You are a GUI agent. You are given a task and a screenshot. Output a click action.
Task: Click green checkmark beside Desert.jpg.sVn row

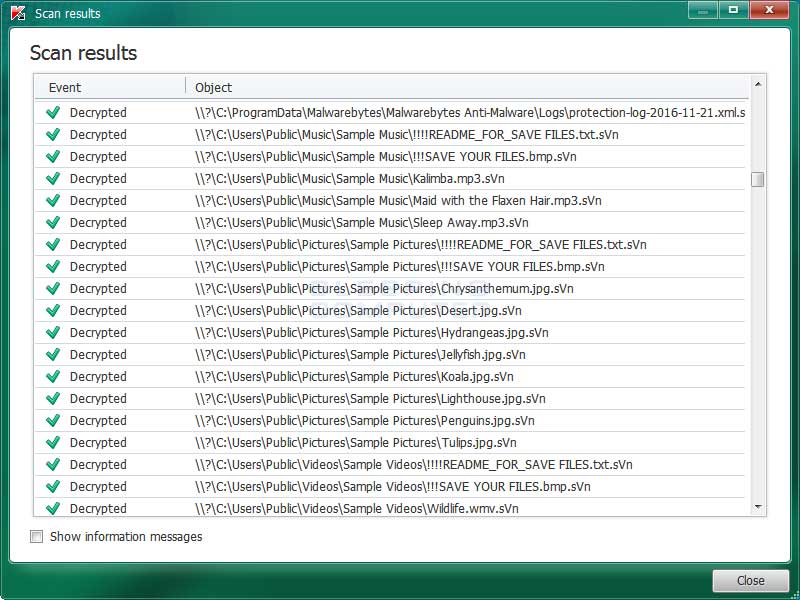(x=53, y=311)
